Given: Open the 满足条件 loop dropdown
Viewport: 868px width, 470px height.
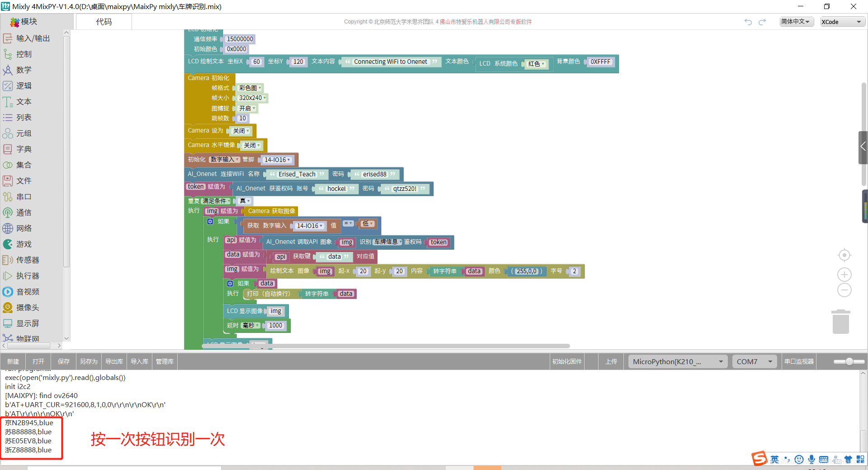Looking at the screenshot, I should pyautogui.click(x=216, y=201).
